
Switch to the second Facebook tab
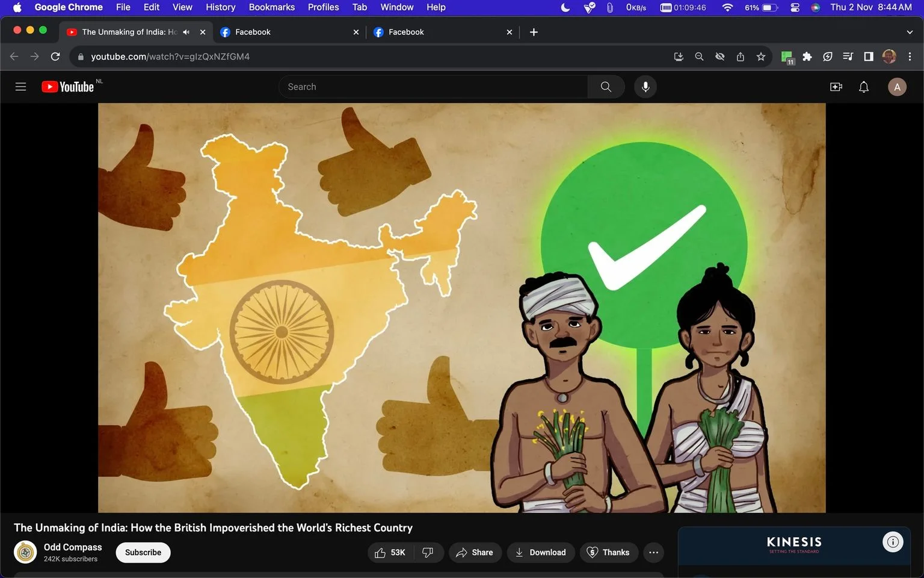click(x=442, y=32)
